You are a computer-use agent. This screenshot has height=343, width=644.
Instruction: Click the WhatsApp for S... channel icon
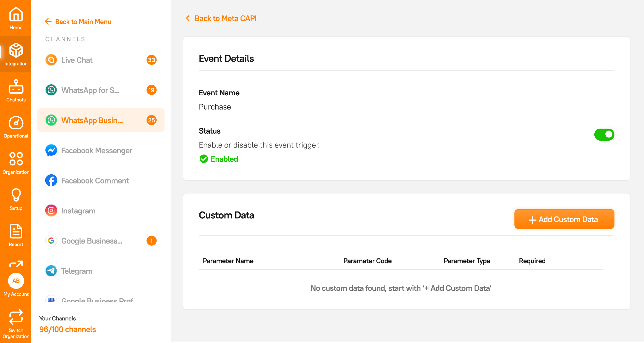51,90
